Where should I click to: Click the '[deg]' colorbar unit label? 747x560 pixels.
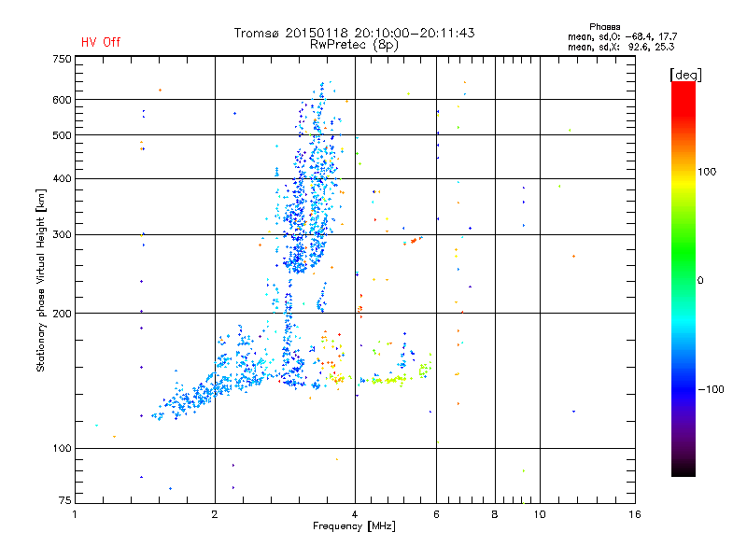pos(685,75)
